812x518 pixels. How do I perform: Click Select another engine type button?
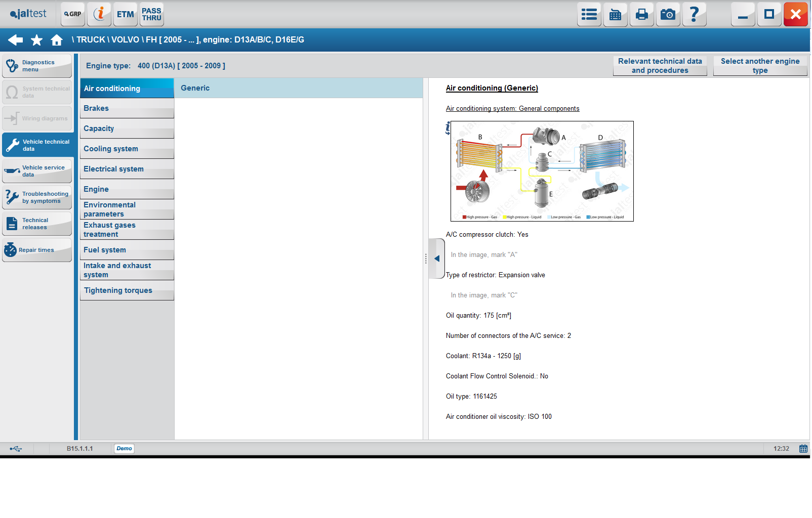point(759,66)
